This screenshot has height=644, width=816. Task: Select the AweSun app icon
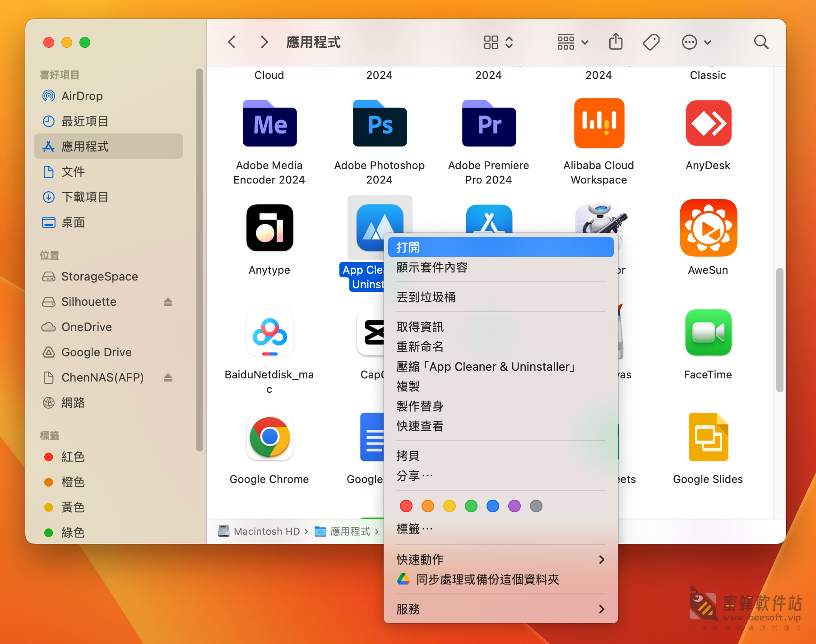coord(708,228)
